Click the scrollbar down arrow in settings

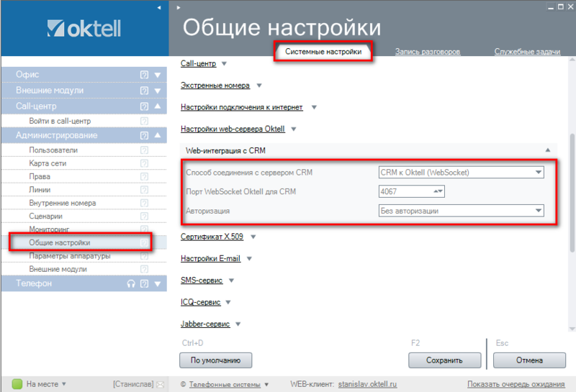coord(572,329)
